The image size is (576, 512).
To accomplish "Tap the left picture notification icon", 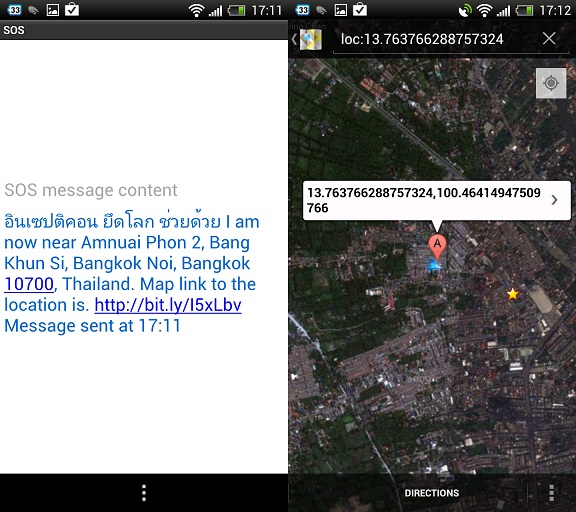I will click(53, 10).
